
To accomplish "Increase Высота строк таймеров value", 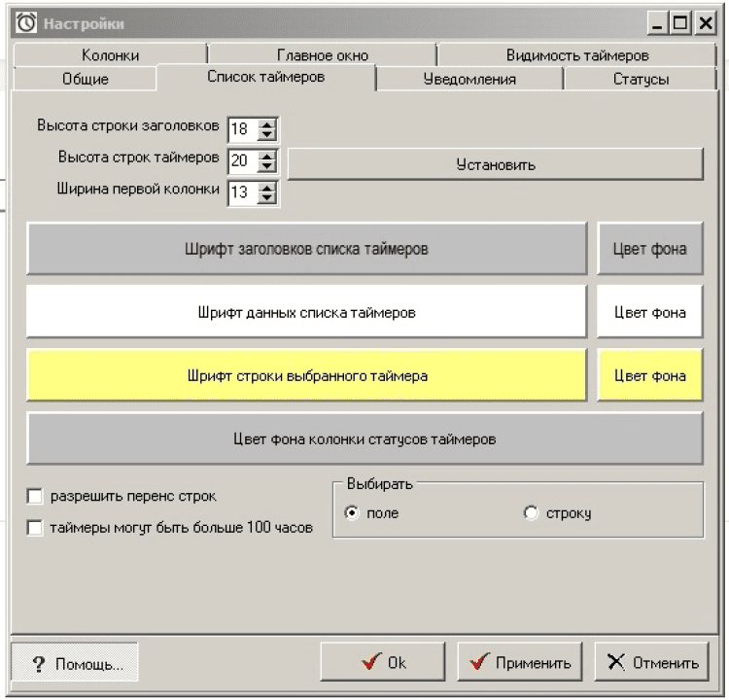I will click(267, 156).
